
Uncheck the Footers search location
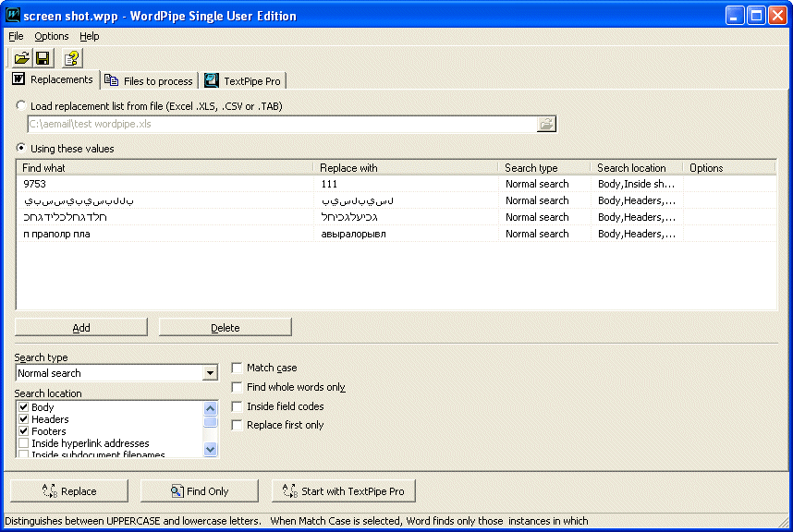click(x=23, y=431)
